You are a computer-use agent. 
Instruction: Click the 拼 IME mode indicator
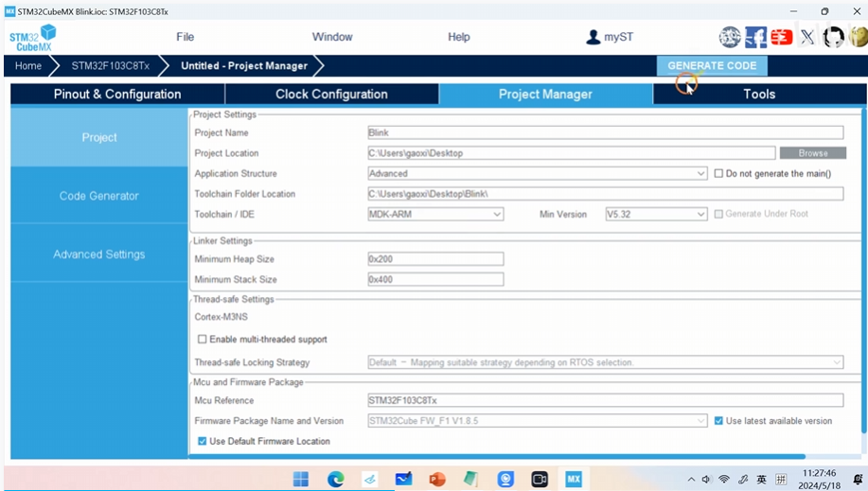pyautogui.click(x=781, y=480)
